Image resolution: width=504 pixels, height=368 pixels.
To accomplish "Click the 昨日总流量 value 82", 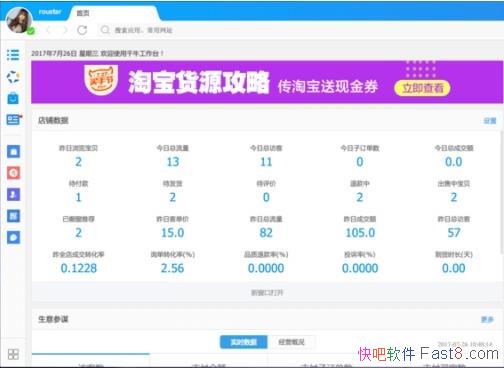I will (266, 233).
